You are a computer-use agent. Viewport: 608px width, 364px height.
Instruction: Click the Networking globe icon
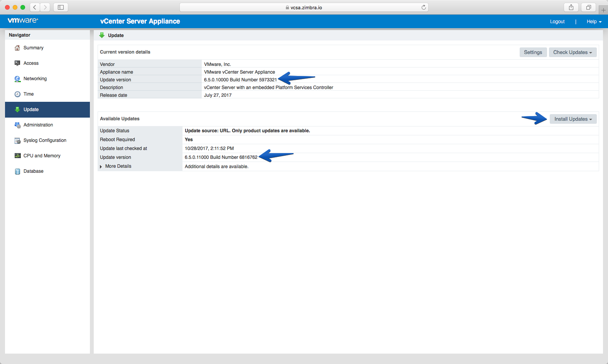[17, 79]
